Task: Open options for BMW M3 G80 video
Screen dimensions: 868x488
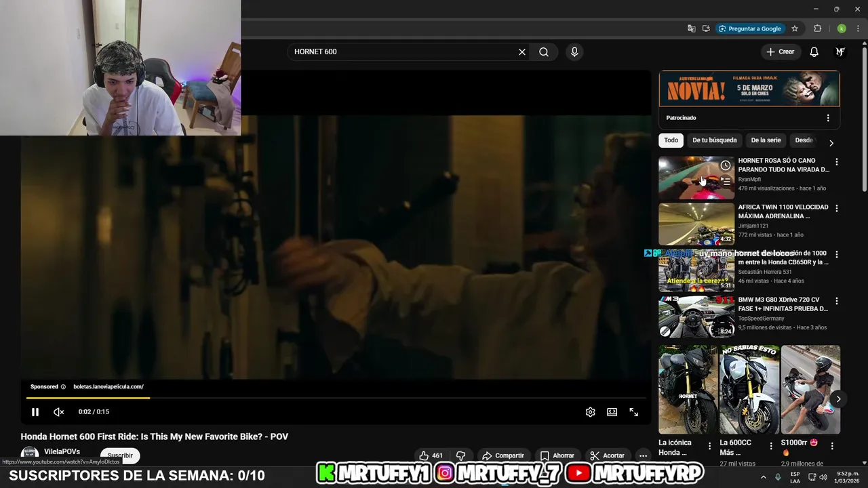Action: [837, 300]
